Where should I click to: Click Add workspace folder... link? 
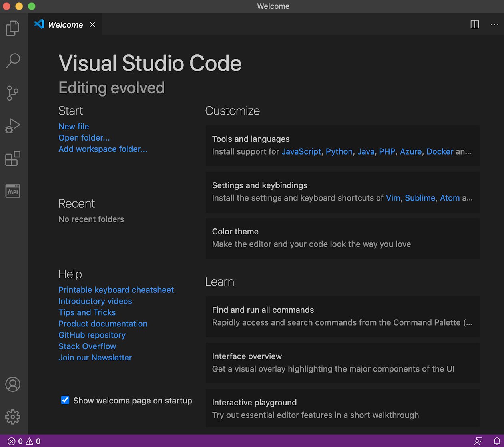click(x=103, y=149)
